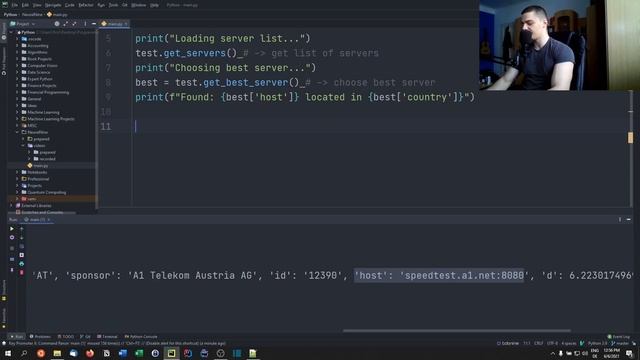Click the up arrow in Run panel
Screen dimensions: 640x360
(x=22, y=229)
